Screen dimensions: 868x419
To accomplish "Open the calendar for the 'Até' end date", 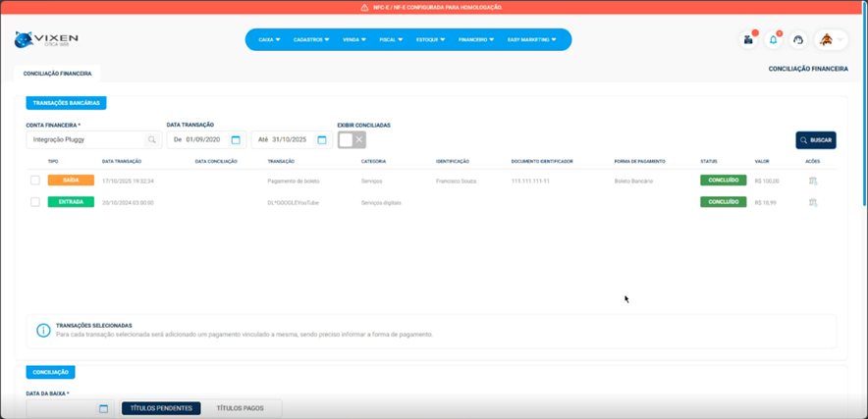I will (321, 140).
